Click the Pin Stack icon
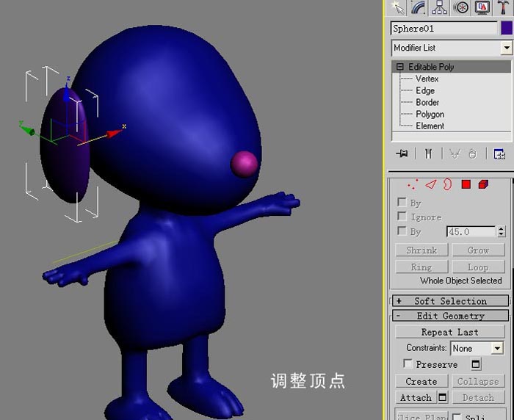The width and height of the screenshot is (514, 420). tap(402, 153)
